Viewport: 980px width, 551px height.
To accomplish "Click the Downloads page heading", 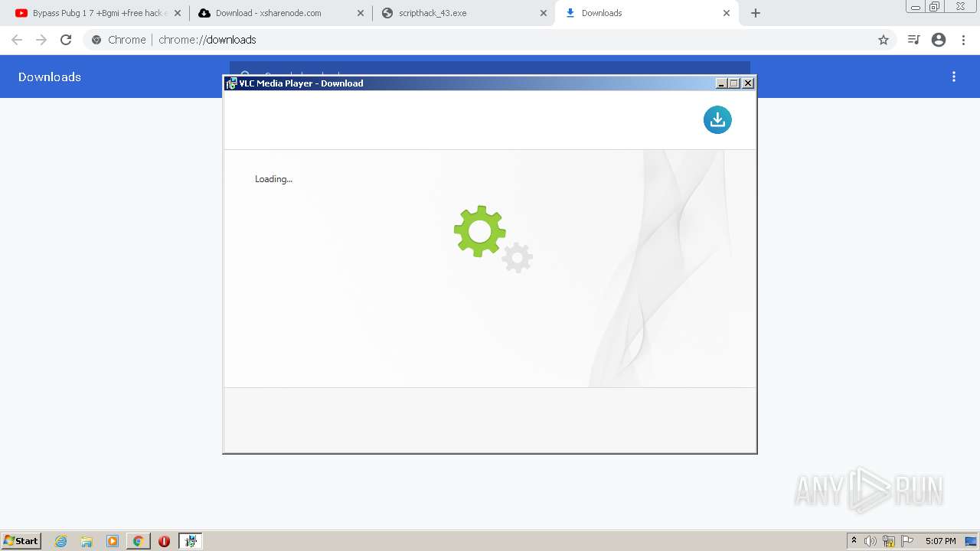I will tap(50, 77).
